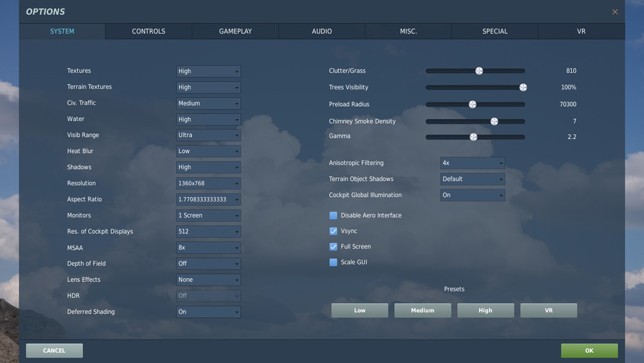The image size is (644, 363).
Task: Open the Civ. Traffic dropdown
Action: (208, 103)
